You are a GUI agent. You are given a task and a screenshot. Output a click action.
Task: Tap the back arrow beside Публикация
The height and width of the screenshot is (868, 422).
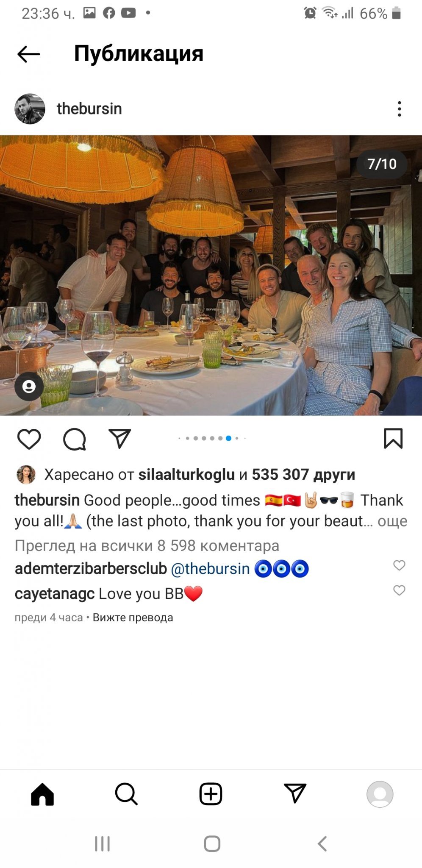click(x=28, y=54)
